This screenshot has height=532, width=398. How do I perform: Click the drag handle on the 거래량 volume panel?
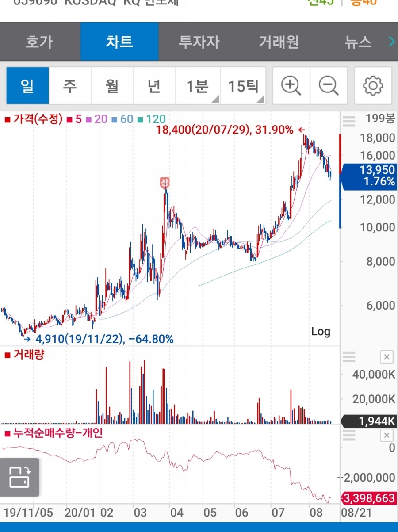[x=350, y=357]
